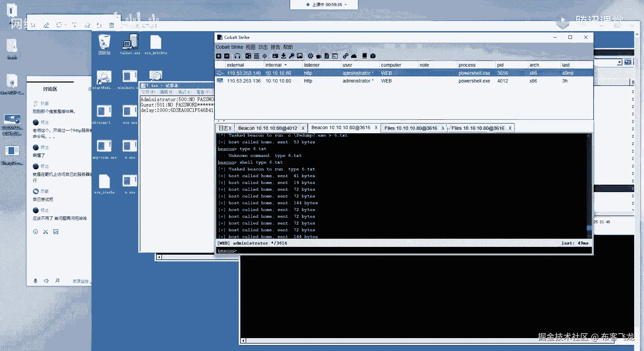Select the text annotation tool
The image size is (644, 351).
pyautogui.click(x=74, y=25)
